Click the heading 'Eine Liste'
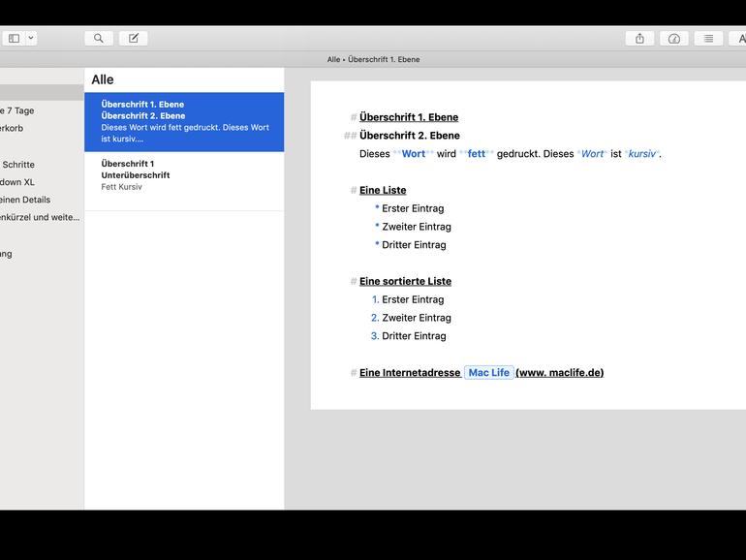The height and width of the screenshot is (560, 746). point(383,190)
